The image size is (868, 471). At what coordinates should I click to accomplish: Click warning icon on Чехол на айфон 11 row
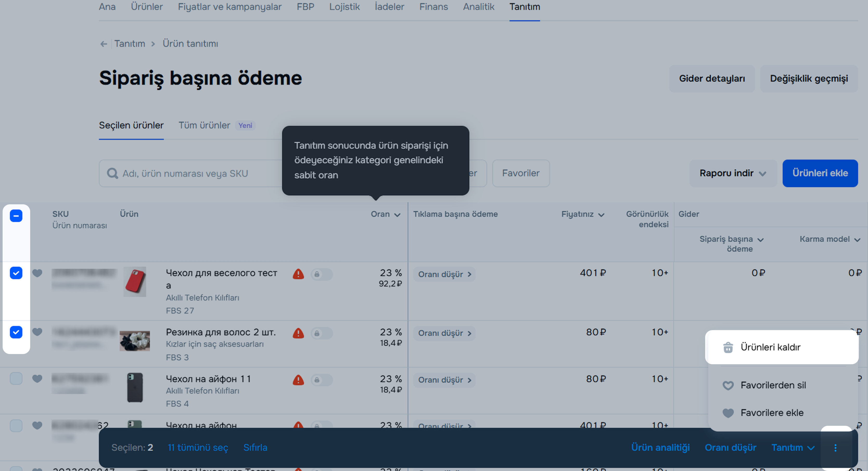298,380
